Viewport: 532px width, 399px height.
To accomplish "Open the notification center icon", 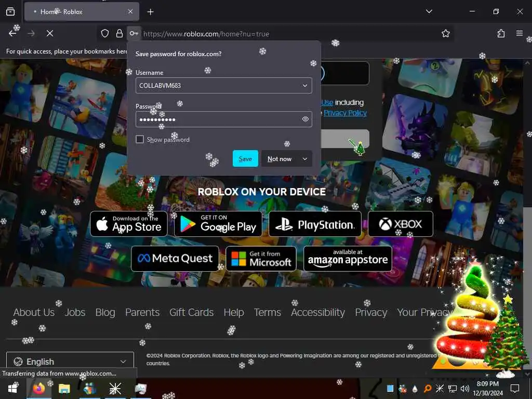I will [x=515, y=389].
